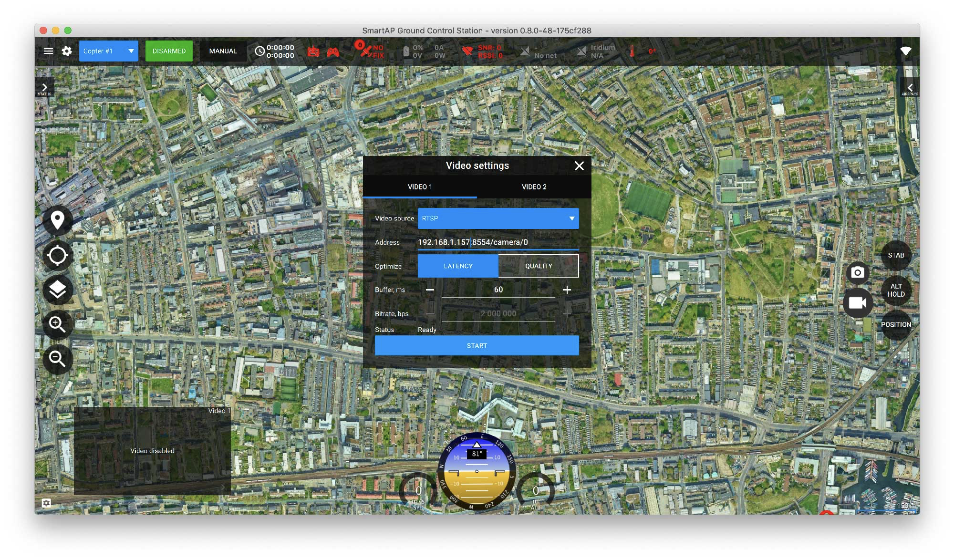
Task: Click the Iridium satellite link icon
Action: click(581, 51)
